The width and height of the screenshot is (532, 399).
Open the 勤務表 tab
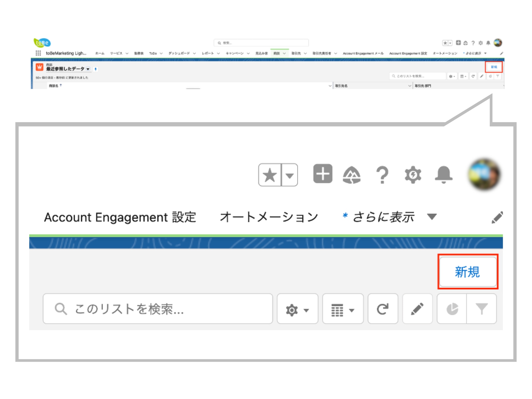[x=139, y=53]
